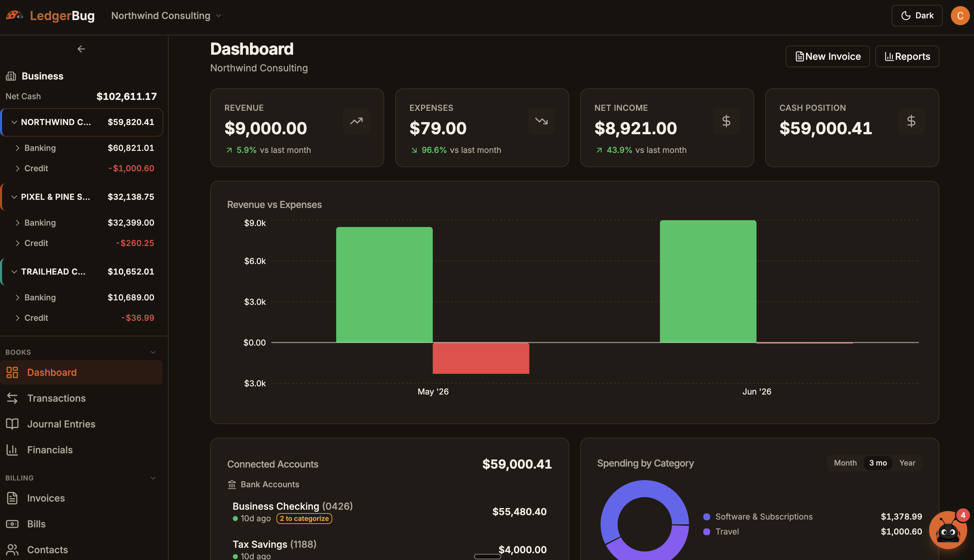Open Dashboard in sidebar navigation
The height and width of the screenshot is (560, 974).
coord(81,372)
